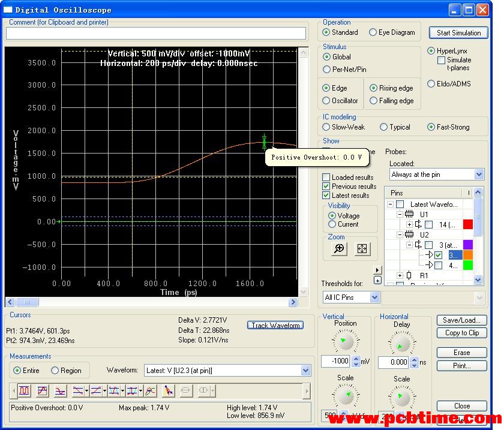Image resolution: width=504 pixels, height=430 pixels.
Task: Click the measurement icon with yellow marker
Action: point(168,391)
